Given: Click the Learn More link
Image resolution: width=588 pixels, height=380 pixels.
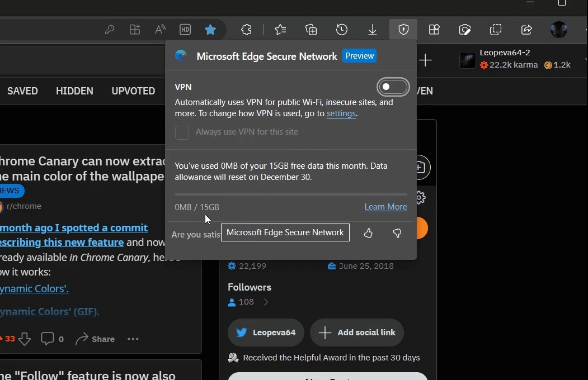Looking at the screenshot, I should tap(385, 207).
